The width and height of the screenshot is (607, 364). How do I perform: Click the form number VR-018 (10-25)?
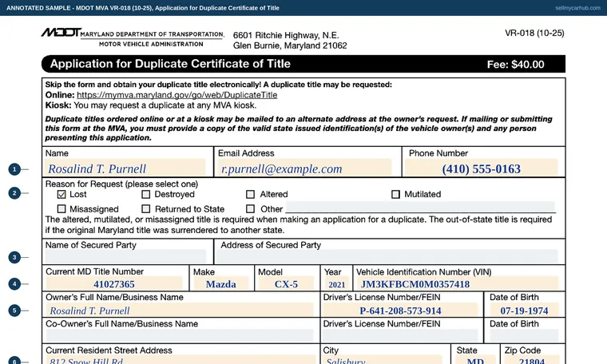click(534, 34)
